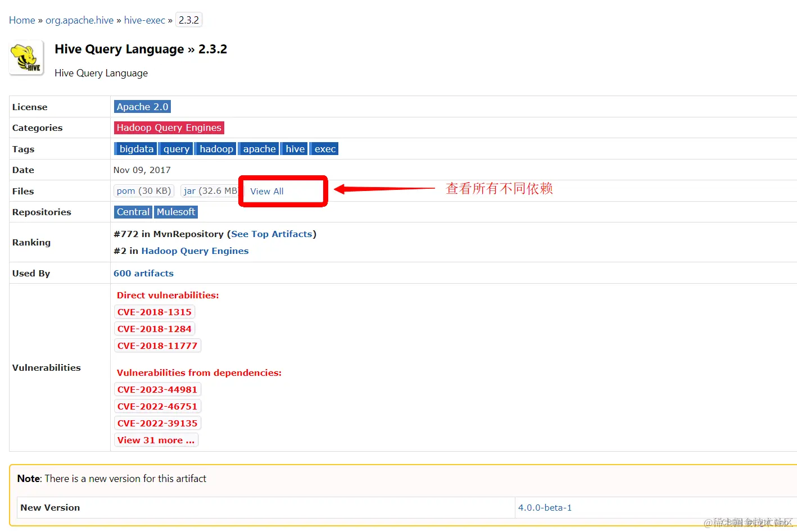797x532 pixels.
Task: Open CVE-2023-44981 vulnerability
Action: tap(157, 389)
